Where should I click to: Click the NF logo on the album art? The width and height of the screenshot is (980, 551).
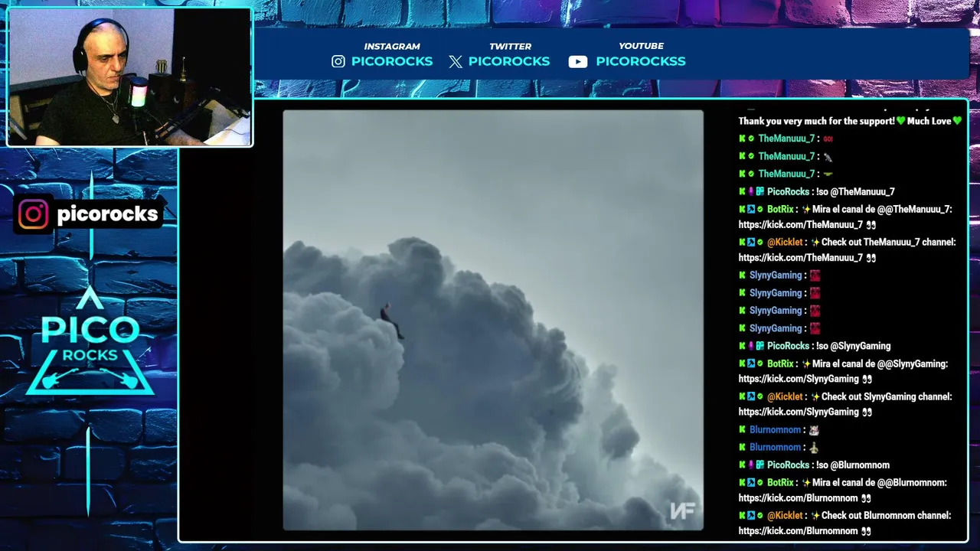pyautogui.click(x=681, y=510)
